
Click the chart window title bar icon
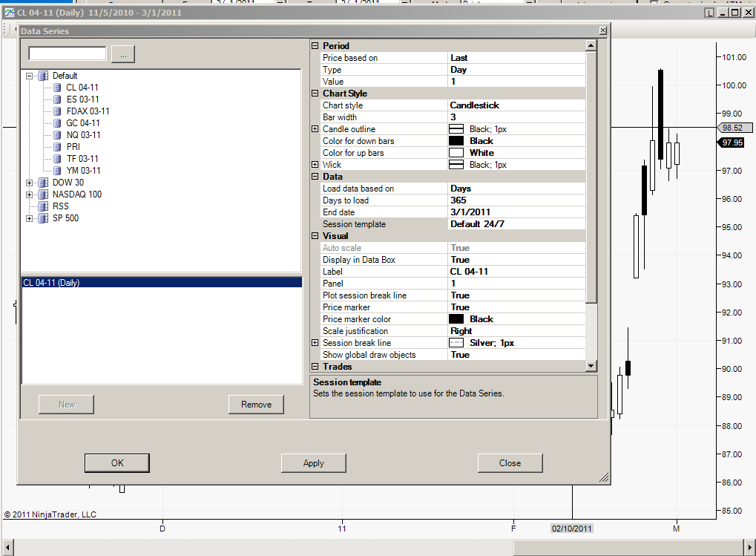click(x=9, y=13)
